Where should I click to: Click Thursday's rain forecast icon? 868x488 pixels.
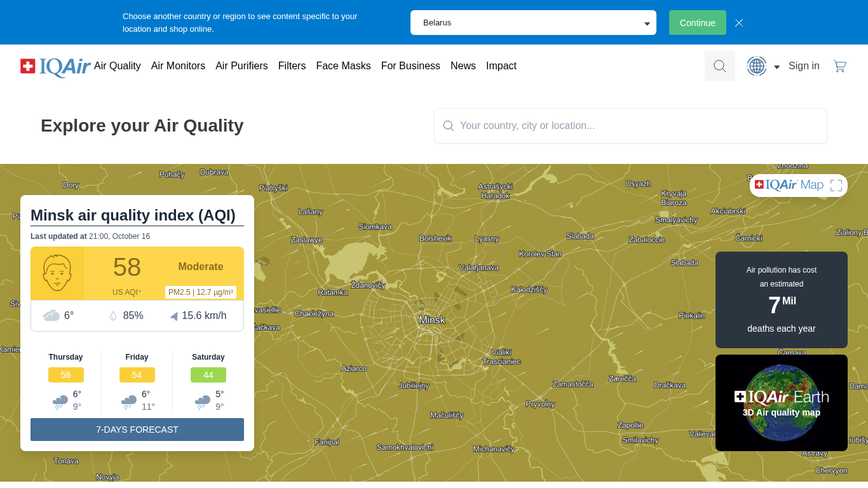point(60,402)
